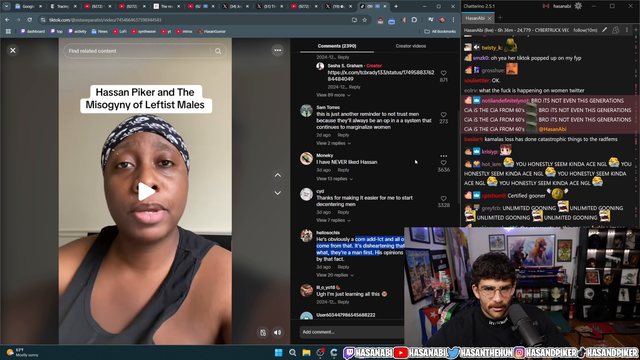
Task: Open the dashboard bookmark
Action: [x=33, y=31]
